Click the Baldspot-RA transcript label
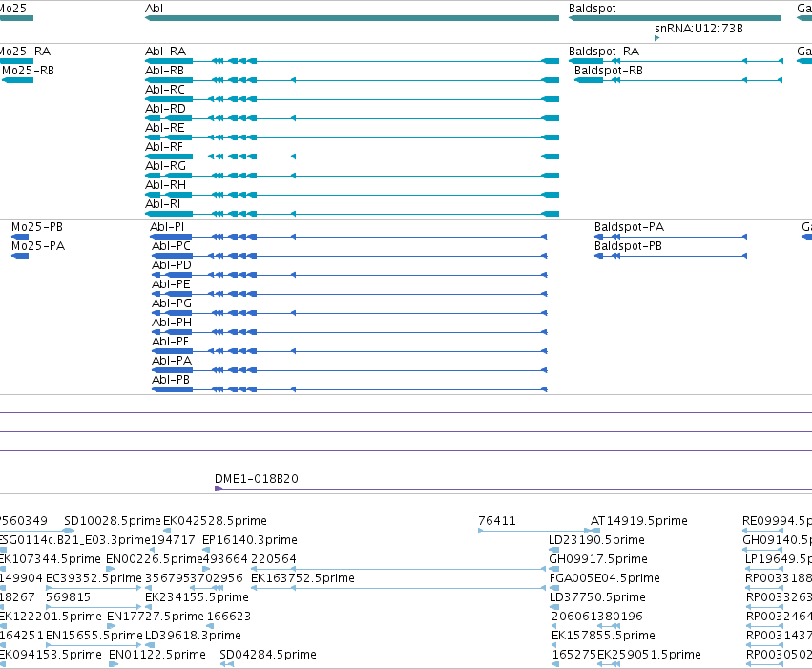This screenshot has width=812, height=669. [604, 52]
